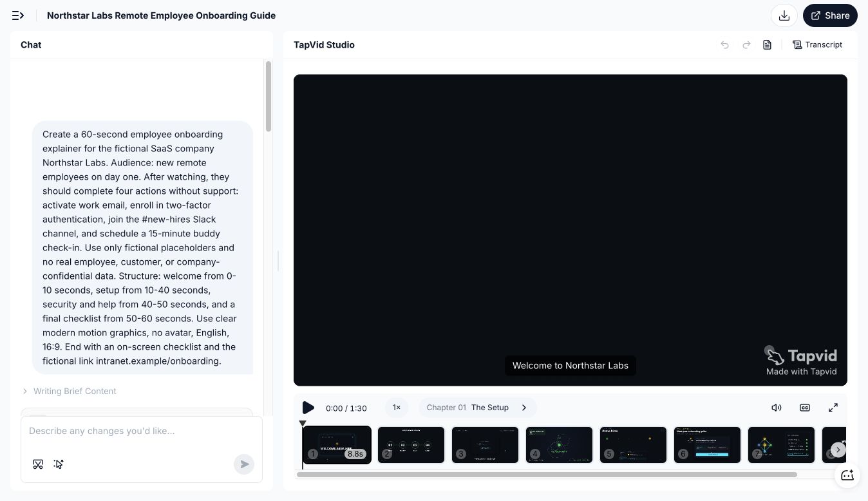The image size is (868, 501).
Task: Focus the Describe any changes input
Action: (141, 431)
